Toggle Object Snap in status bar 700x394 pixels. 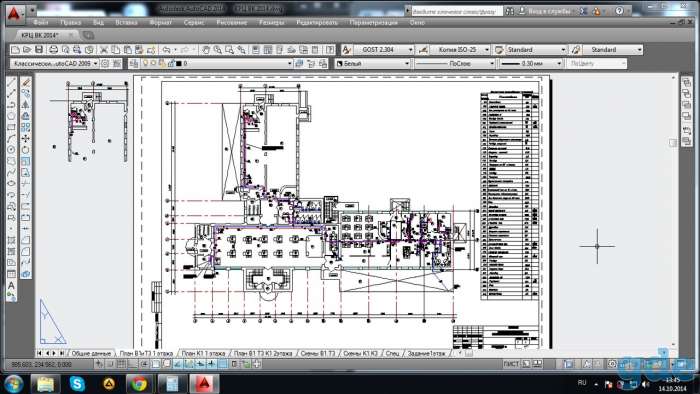click(x=155, y=364)
